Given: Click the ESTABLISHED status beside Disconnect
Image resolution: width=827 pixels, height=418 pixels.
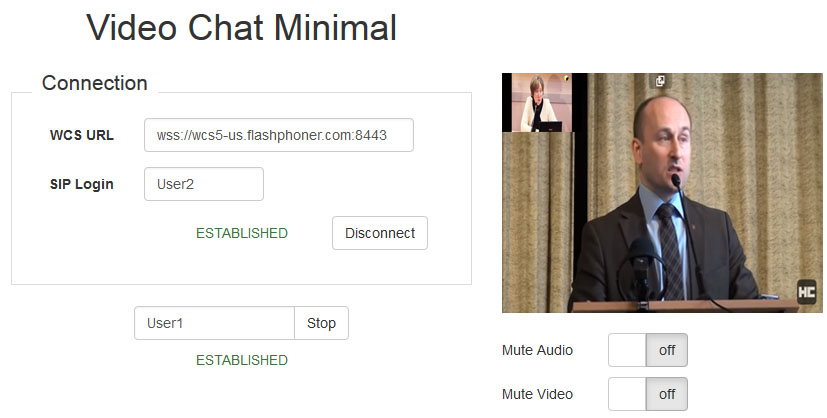Looking at the screenshot, I should click(x=242, y=233).
